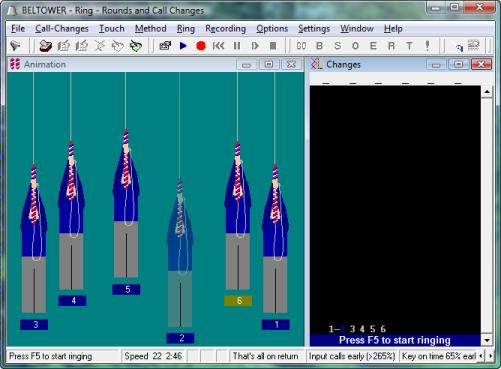Open the Method menu

tap(151, 29)
